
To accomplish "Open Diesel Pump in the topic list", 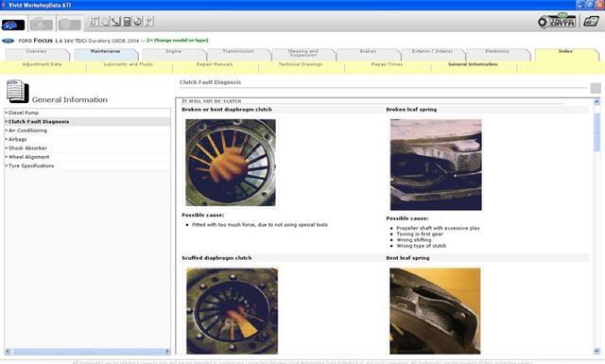I will tap(24, 113).
